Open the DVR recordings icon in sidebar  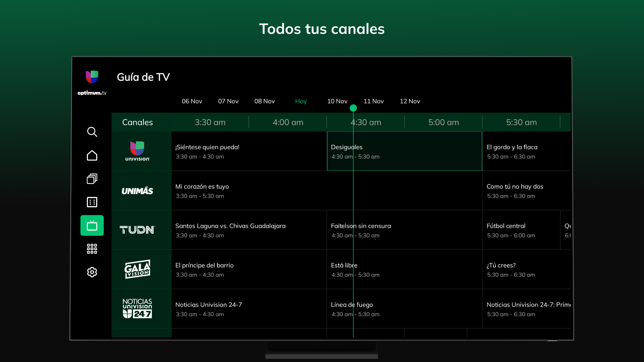click(92, 179)
